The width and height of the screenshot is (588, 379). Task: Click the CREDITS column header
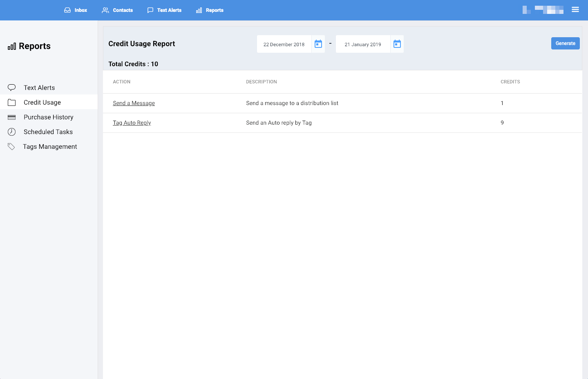point(510,82)
